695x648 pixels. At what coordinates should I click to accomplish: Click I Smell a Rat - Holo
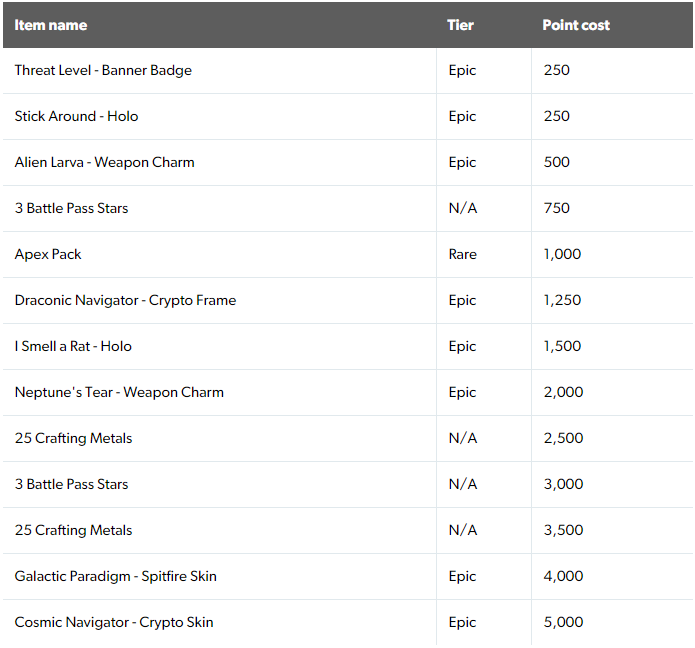(73, 346)
